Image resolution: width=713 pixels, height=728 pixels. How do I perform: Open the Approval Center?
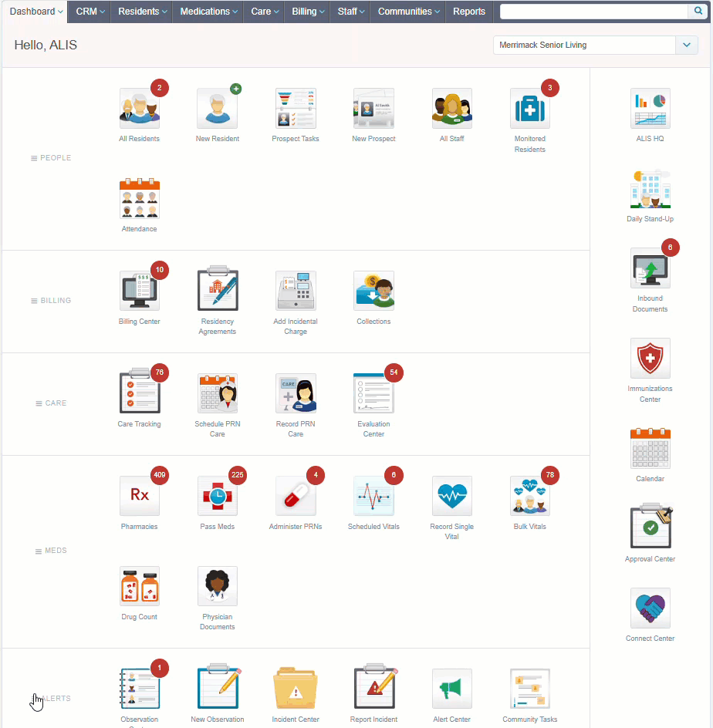[650, 527]
